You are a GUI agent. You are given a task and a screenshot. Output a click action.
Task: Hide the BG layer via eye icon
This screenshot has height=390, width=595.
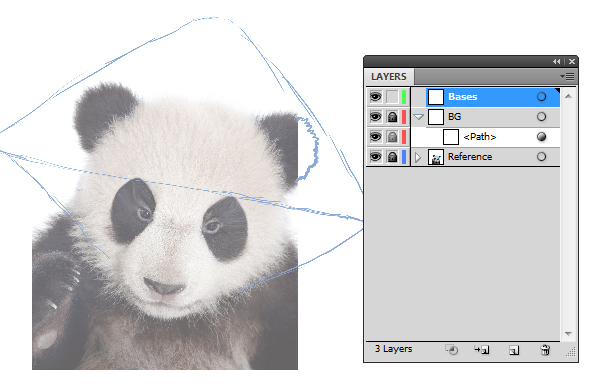pos(376,117)
